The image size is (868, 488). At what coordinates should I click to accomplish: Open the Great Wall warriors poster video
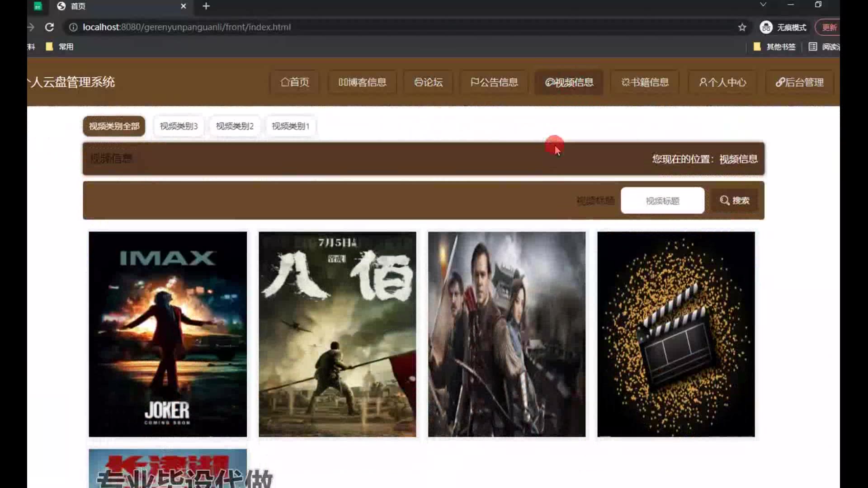point(507,334)
